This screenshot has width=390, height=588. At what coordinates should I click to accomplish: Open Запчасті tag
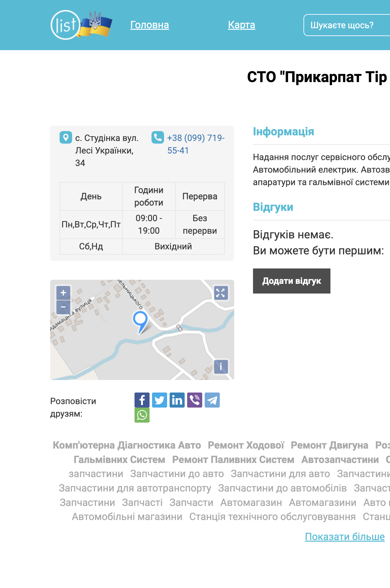point(142,502)
